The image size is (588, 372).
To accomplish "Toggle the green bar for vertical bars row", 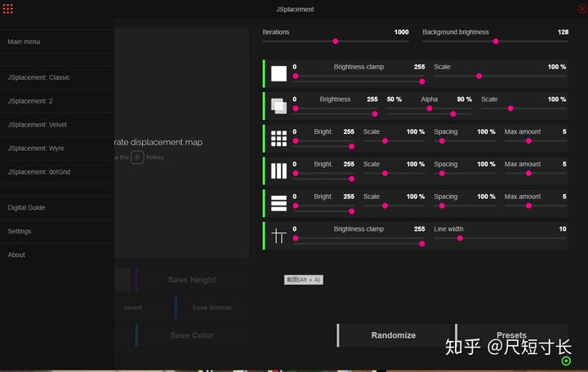I will 264,170.
